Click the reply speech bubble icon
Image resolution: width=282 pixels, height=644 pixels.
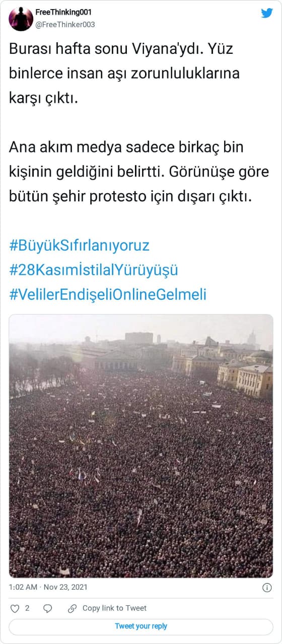click(47, 608)
